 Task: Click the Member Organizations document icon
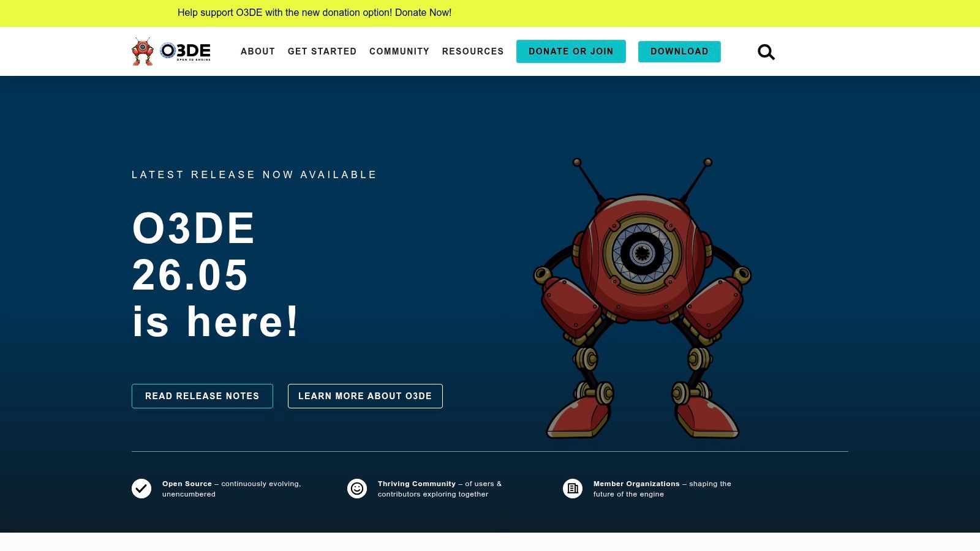[573, 489]
